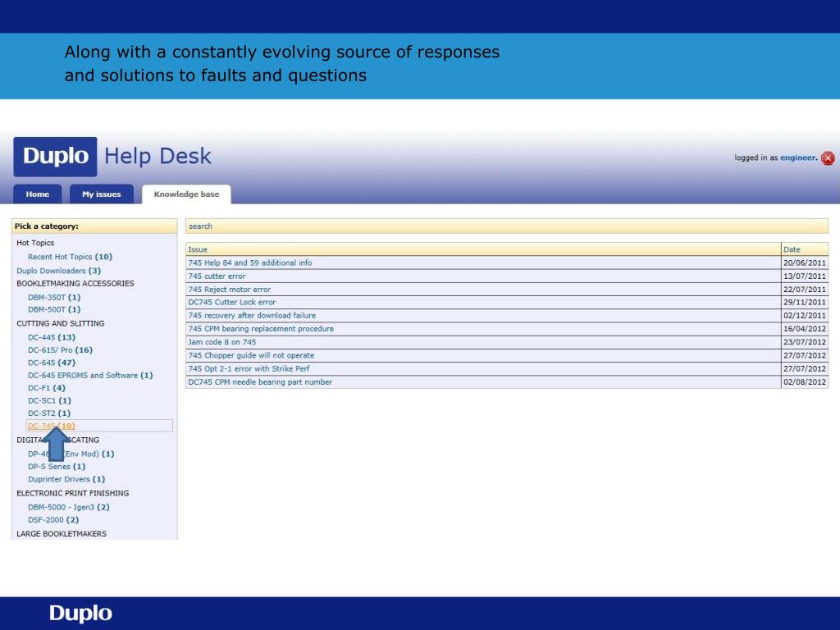Screen dimensions: 840x630
Task: Open the 745 Reject motor error issue
Action: click(x=230, y=290)
